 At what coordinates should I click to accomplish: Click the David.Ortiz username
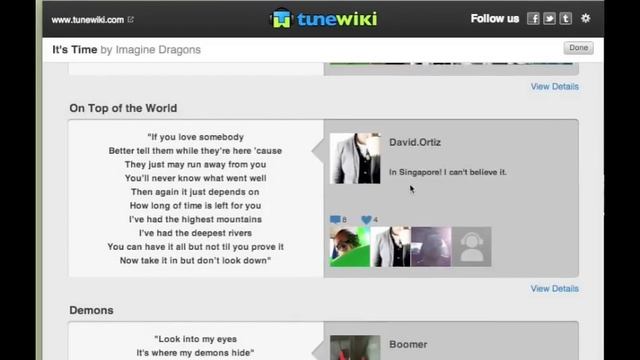(415, 142)
